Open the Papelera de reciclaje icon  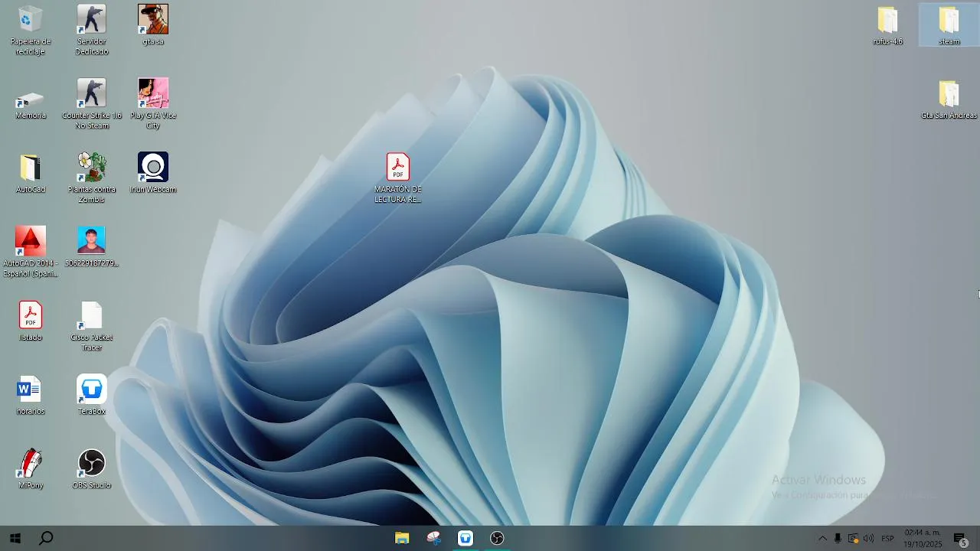pyautogui.click(x=31, y=29)
